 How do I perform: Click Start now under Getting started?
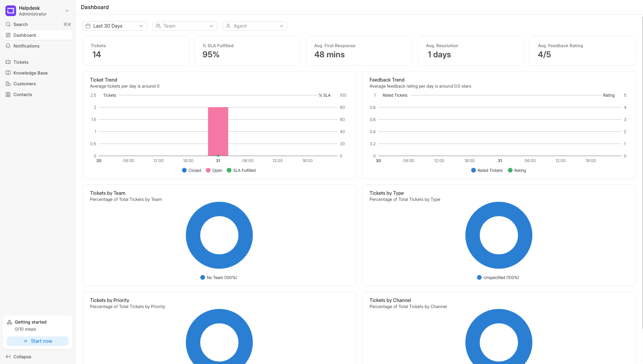(x=37, y=341)
